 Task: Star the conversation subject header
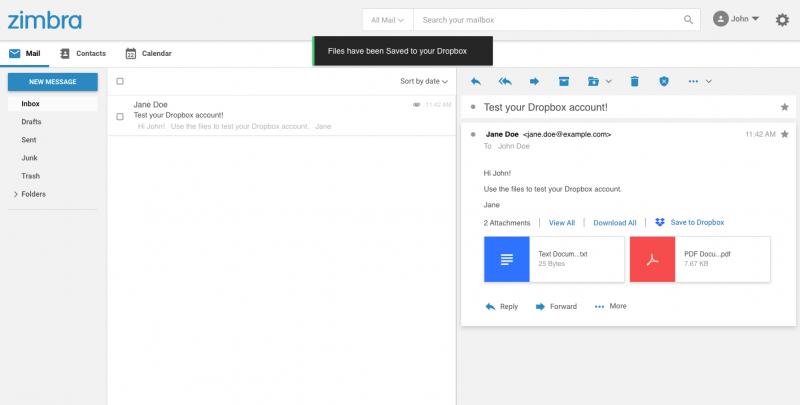[785, 107]
